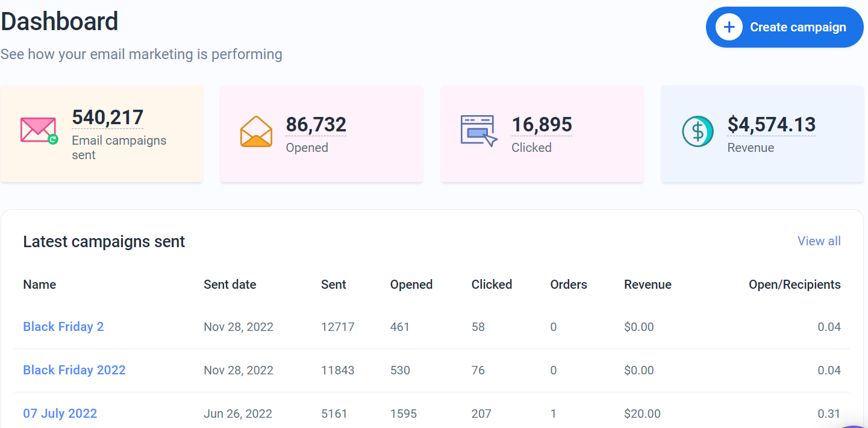Viewport: 868px width, 428px height.
Task: Click the 0.31 open ratio cell
Action: [x=829, y=414]
